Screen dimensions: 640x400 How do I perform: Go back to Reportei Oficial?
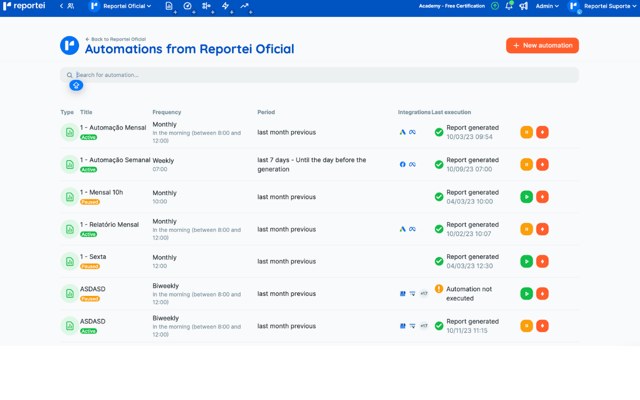pyautogui.click(x=116, y=39)
